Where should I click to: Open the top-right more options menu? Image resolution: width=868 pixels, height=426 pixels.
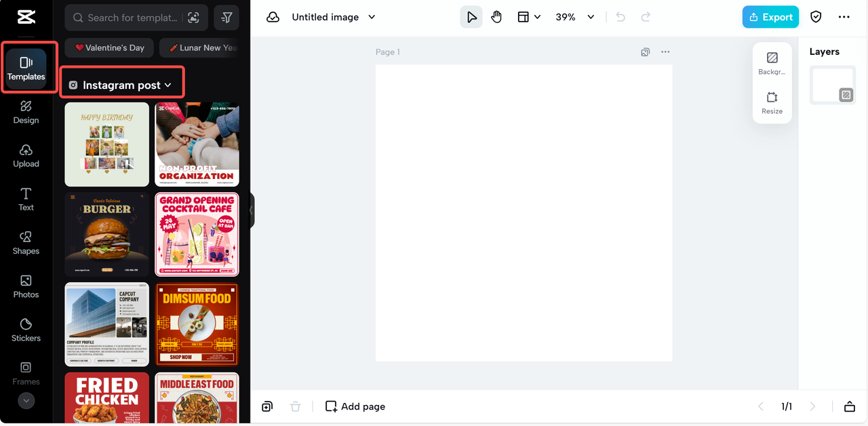tap(844, 17)
